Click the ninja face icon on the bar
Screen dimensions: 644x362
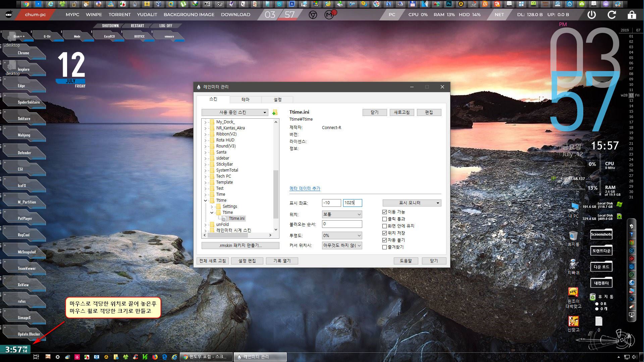pyautogui.click(x=9, y=14)
